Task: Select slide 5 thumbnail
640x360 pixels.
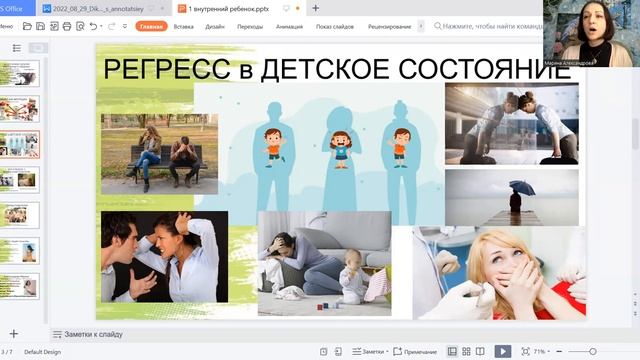Action: 20,215
